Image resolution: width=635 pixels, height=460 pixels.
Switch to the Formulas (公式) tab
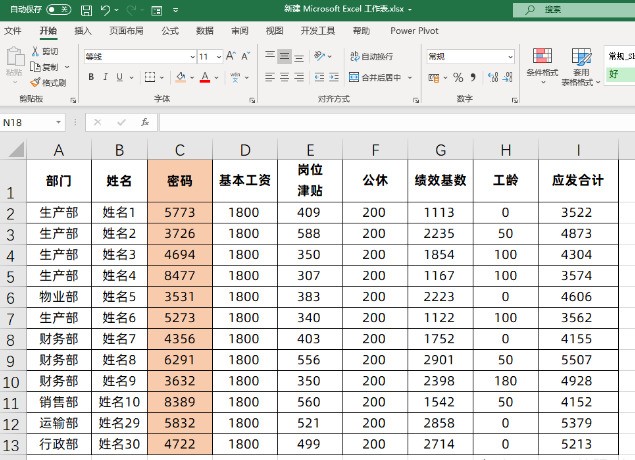(x=170, y=31)
